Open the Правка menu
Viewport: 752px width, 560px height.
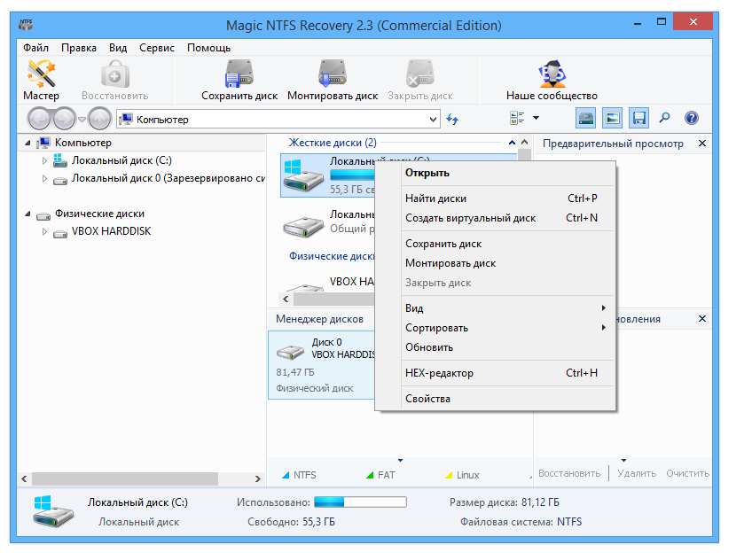click(x=79, y=48)
